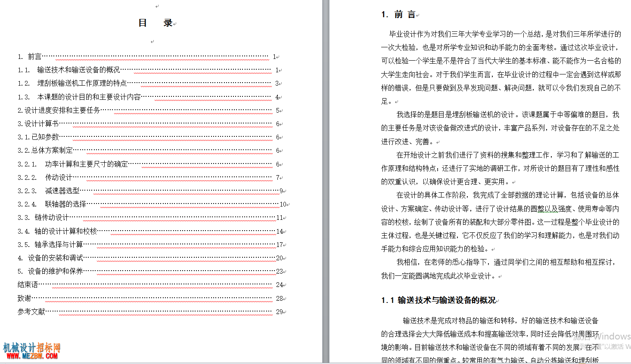Click TOC entry 输送技术和输送设备的概况
This screenshot has width=631, height=364.
(x=78, y=70)
